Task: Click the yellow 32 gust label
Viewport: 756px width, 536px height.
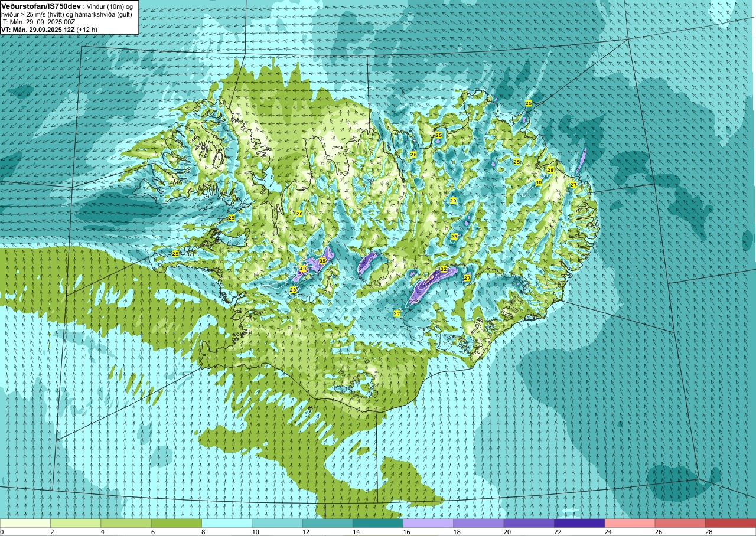Action: click(444, 269)
